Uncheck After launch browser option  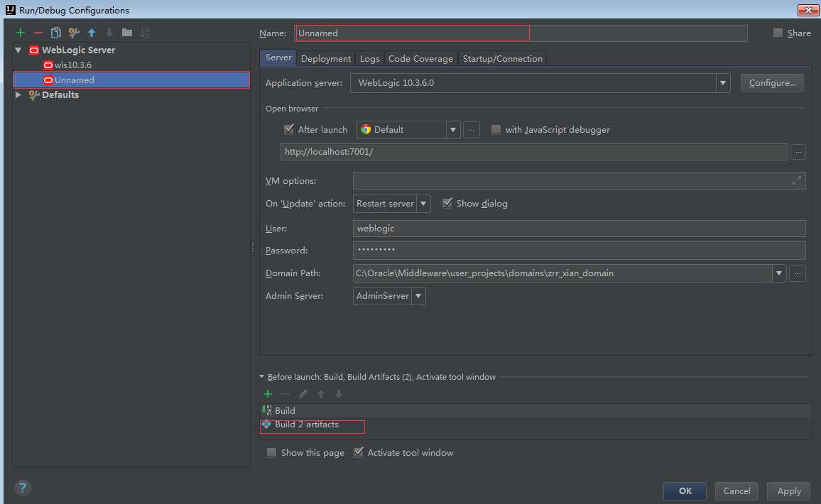[288, 129]
